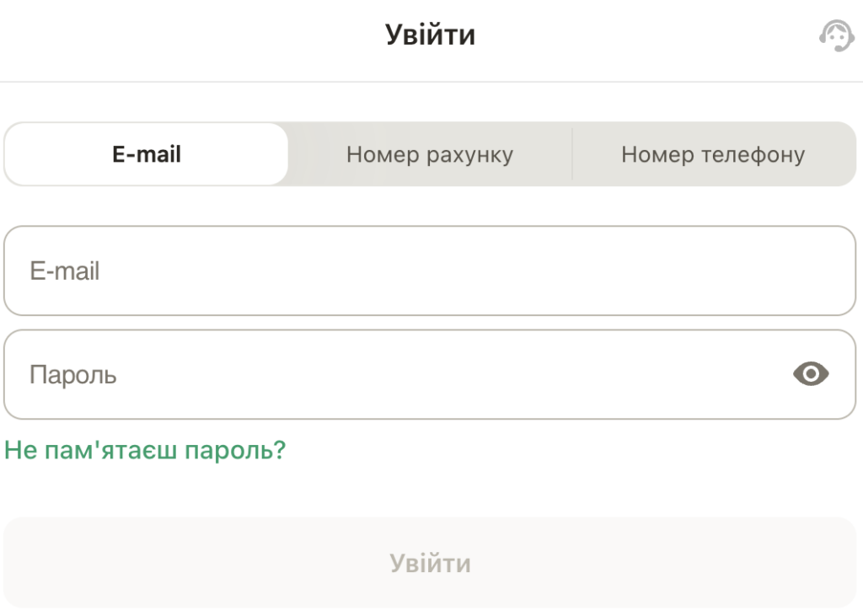The height and width of the screenshot is (616, 863).
Task: Switch login method to account number
Action: 430,154
